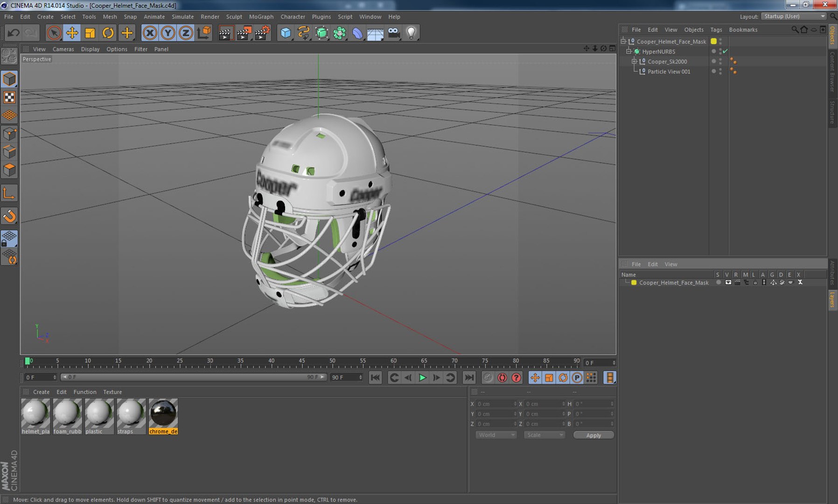This screenshot has width=838, height=504.
Task: Collapse the HyperNURBS tree node
Action: [x=628, y=51]
